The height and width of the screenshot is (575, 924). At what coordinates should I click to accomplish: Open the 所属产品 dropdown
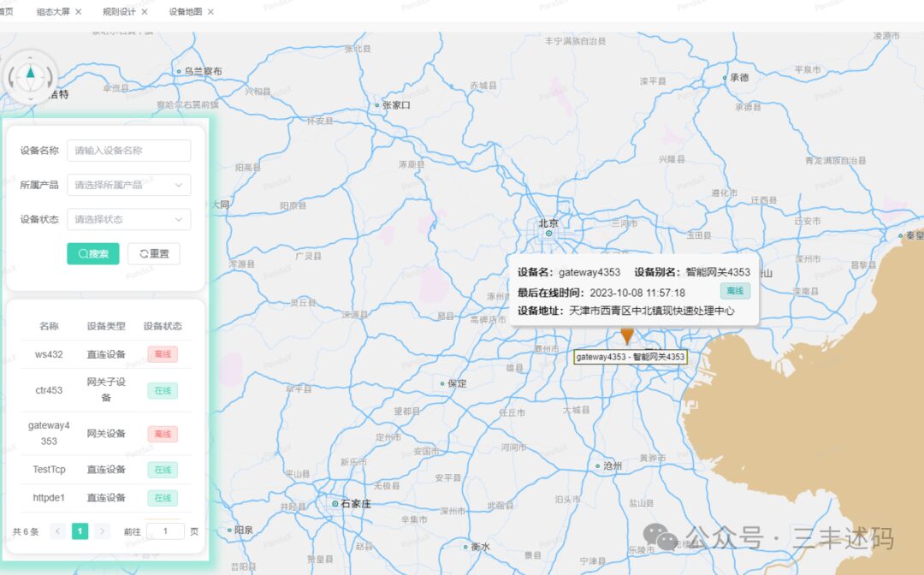[129, 185]
